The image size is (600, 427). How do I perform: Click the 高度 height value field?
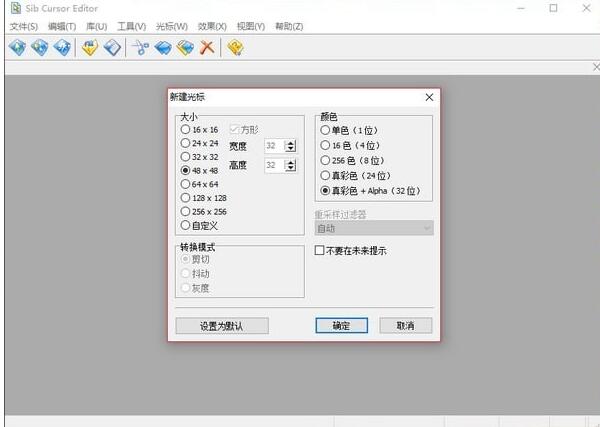(x=275, y=165)
